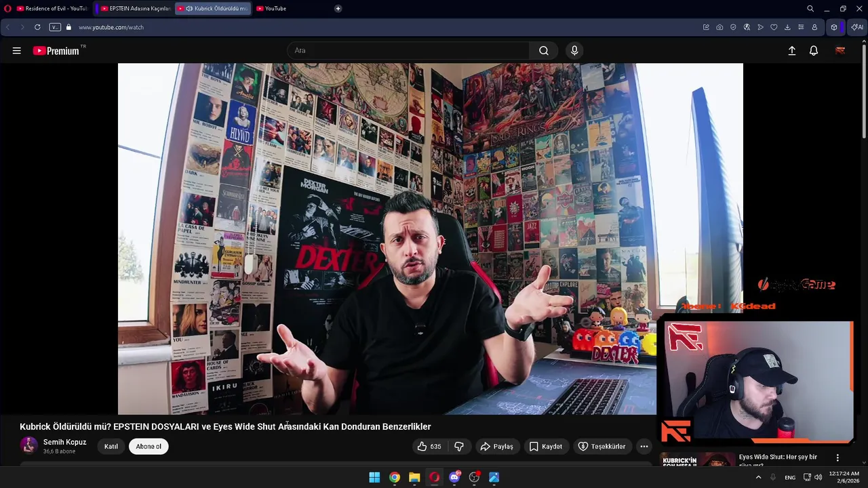Like the video with thumbs up

[429, 447]
